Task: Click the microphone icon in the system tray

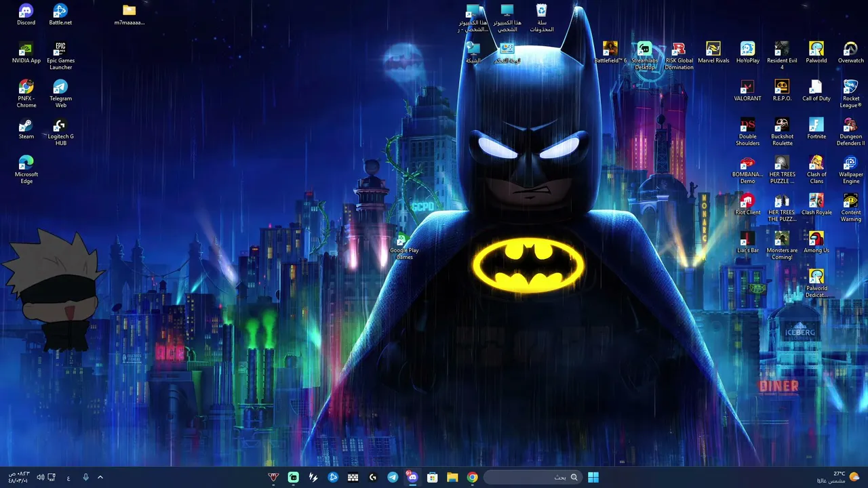Action: coord(85,477)
